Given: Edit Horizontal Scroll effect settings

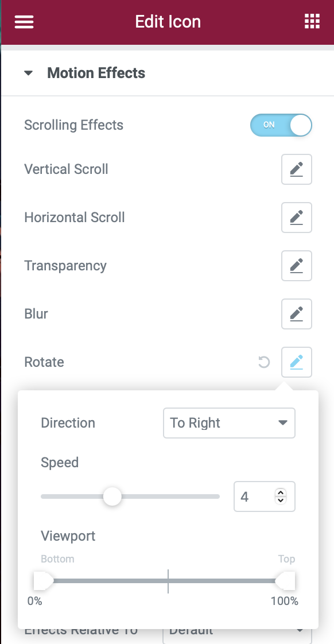Looking at the screenshot, I should pyautogui.click(x=297, y=218).
